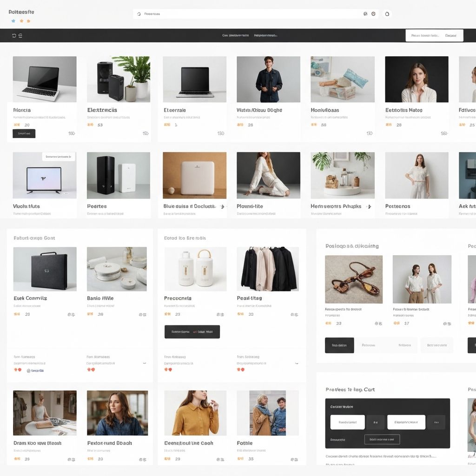476x476 pixels.
Task: Select the dark Fnadeton filter tab
Action: tap(339, 345)
